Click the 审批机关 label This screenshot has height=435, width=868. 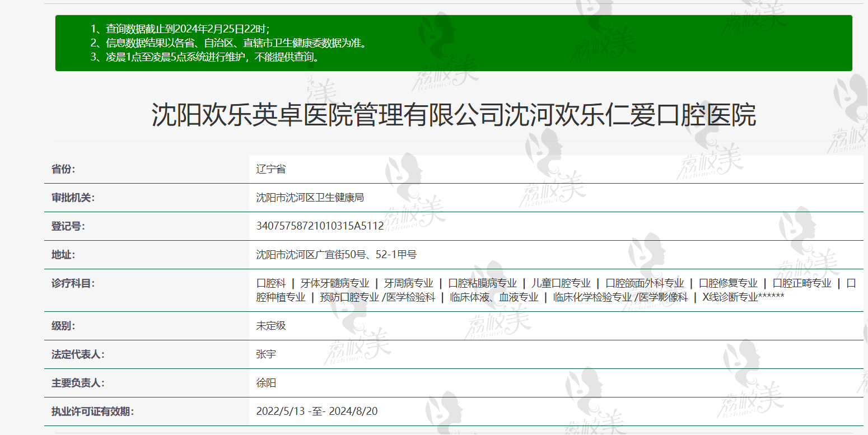[73, 198]
